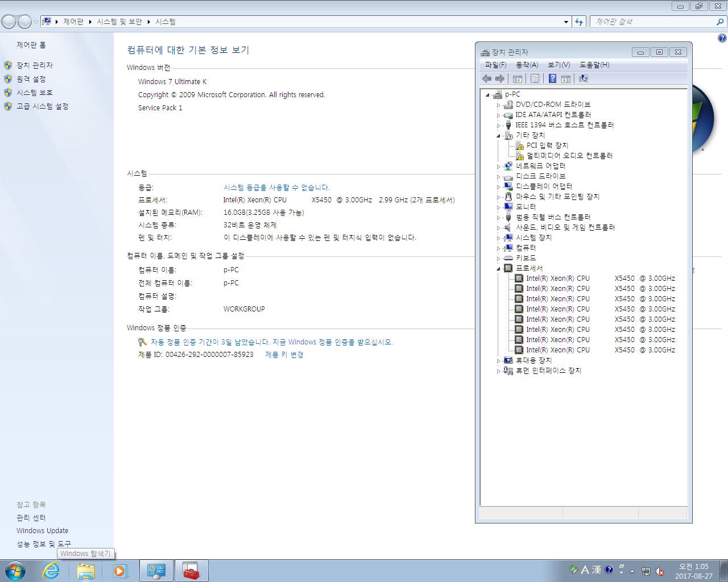Open Windows Update link in sidebar

42,531
